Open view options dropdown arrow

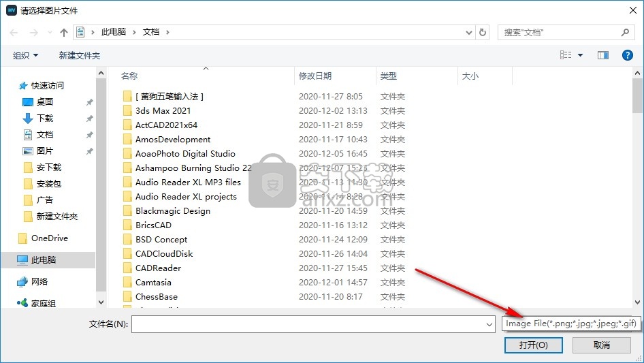click(x=580, y=55)
